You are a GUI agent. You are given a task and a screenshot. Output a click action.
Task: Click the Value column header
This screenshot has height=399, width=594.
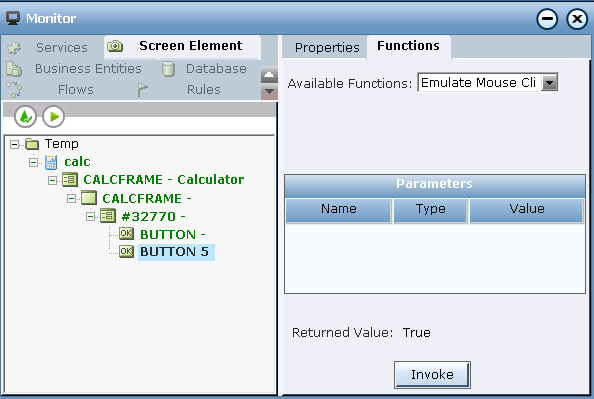coord(527,211)
